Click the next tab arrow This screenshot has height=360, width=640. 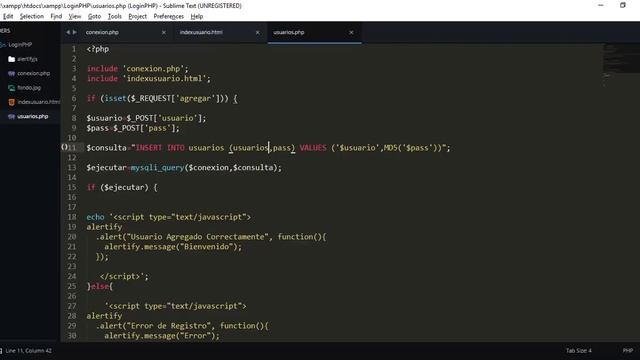[74, 32]
